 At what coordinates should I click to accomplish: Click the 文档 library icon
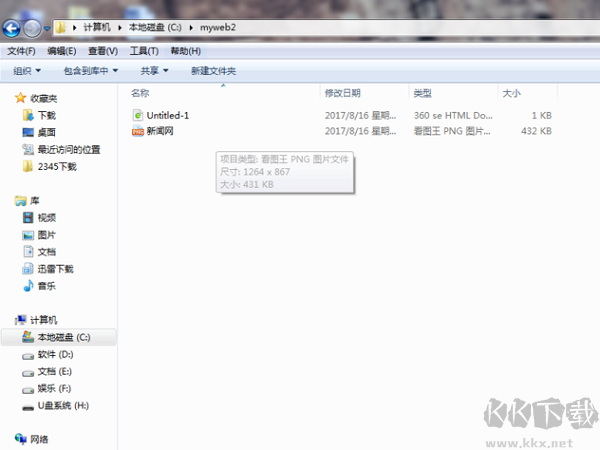click(x=28, y=251)
